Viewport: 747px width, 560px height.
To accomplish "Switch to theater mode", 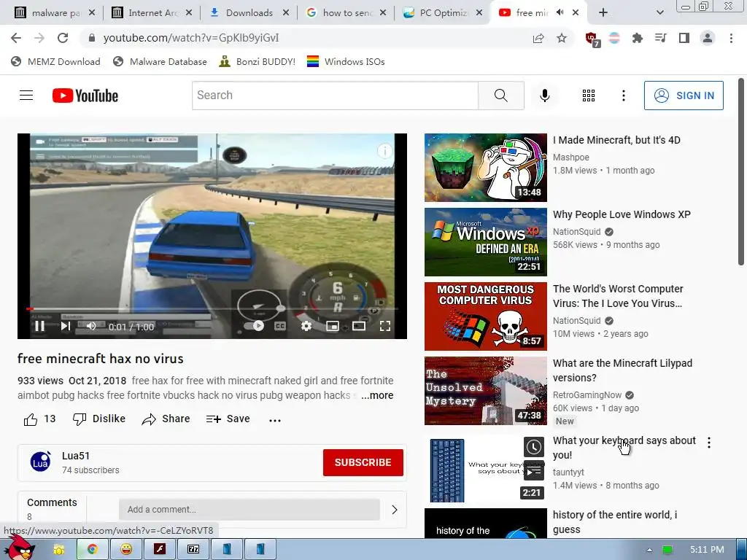I will coord(359,326).
